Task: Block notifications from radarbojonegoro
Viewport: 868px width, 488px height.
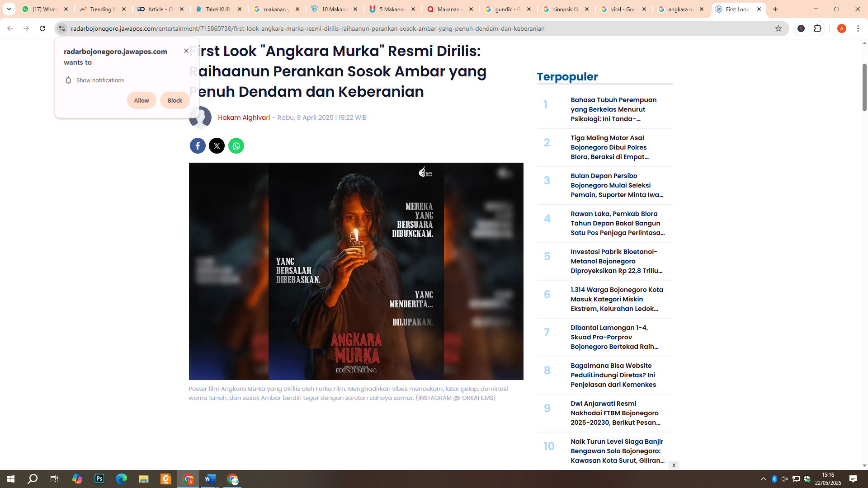Action: click(x=175, y=100)
